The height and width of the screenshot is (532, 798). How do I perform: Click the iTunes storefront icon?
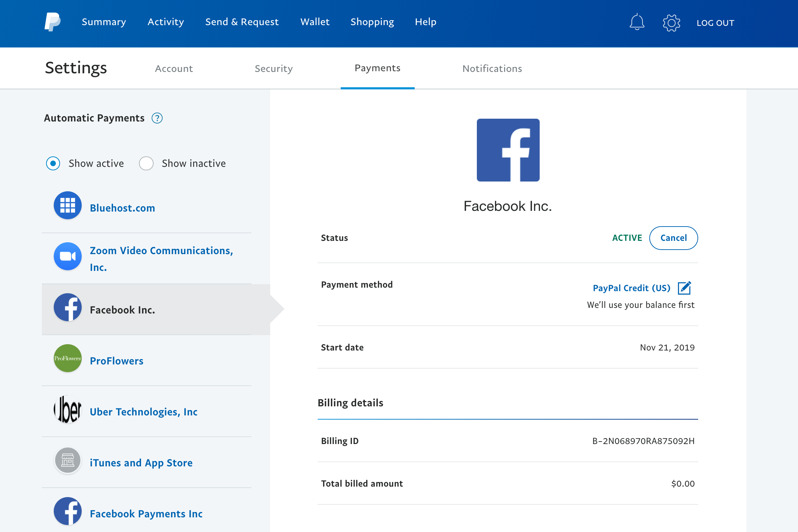(x=68, y=460)
